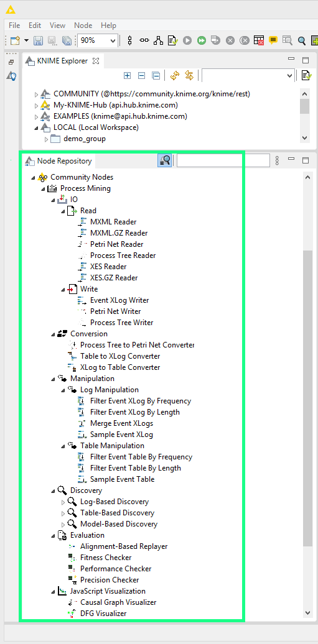
Task: Collapse the Process Mining tree node
Action: pyautogui.click(x=43, y=189)
